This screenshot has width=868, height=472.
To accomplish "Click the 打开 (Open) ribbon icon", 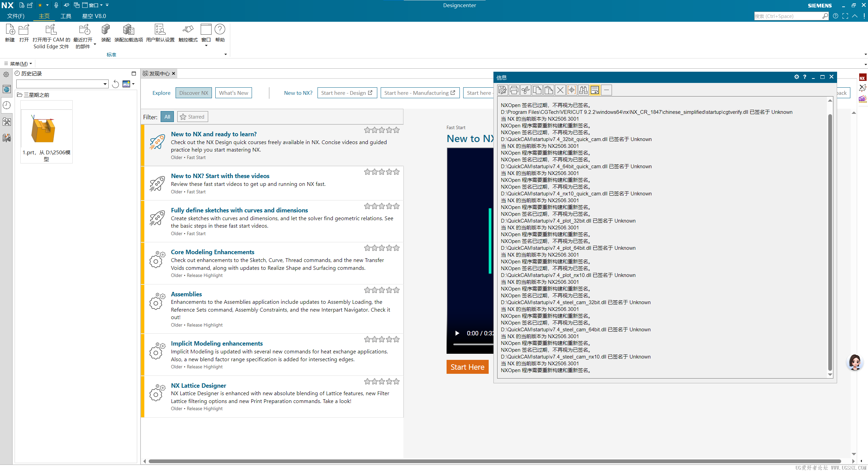I will [24, 33].
